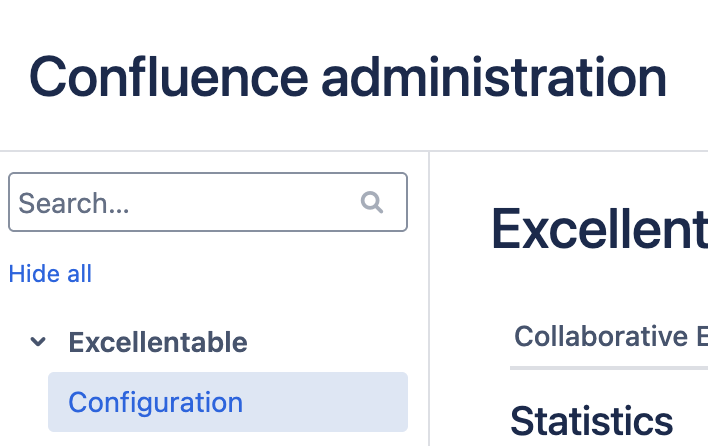708x446 pixels.
Task: Toggle the Excellentable group arrow
Action: 38,342
